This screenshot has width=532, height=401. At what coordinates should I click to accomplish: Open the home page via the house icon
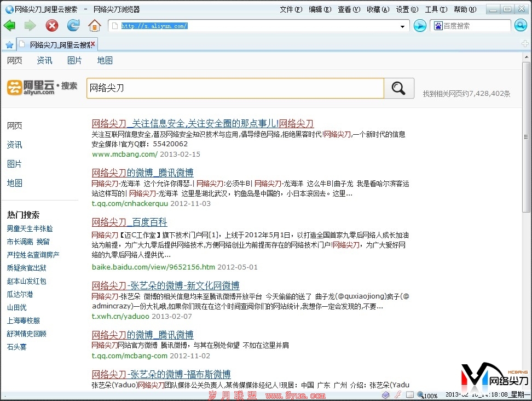coord(95,25)
